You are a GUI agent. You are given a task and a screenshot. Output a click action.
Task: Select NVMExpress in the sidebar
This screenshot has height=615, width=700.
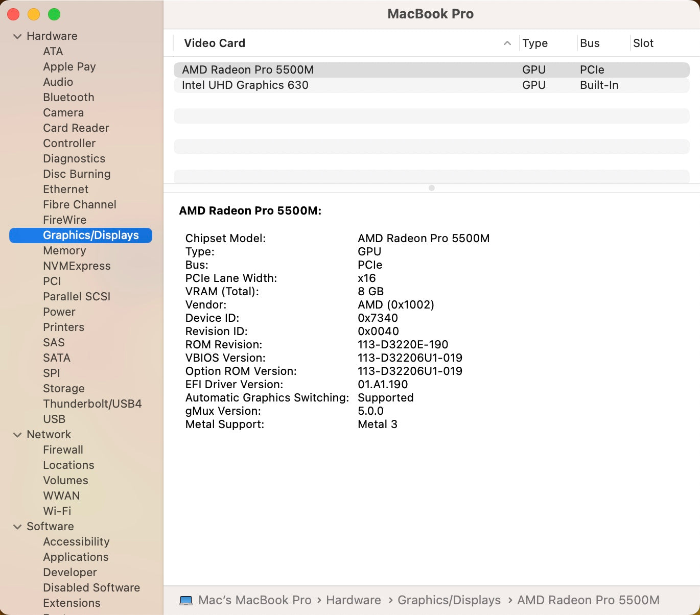[77, 266]
